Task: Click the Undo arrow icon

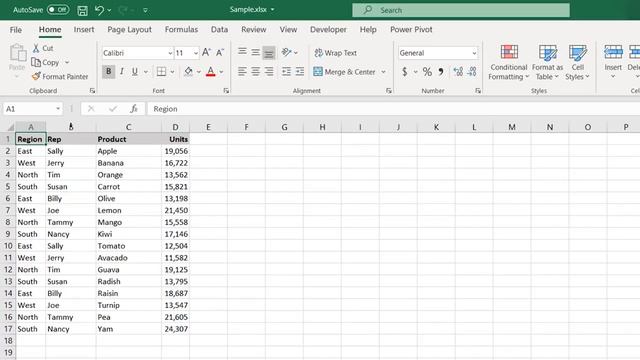Action: [x=99, y=10]
